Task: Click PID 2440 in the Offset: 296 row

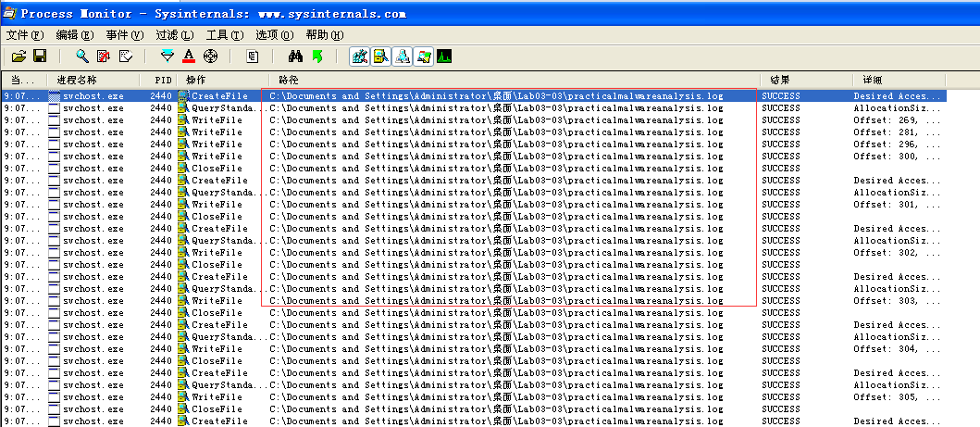Action: tap(161, 144)
